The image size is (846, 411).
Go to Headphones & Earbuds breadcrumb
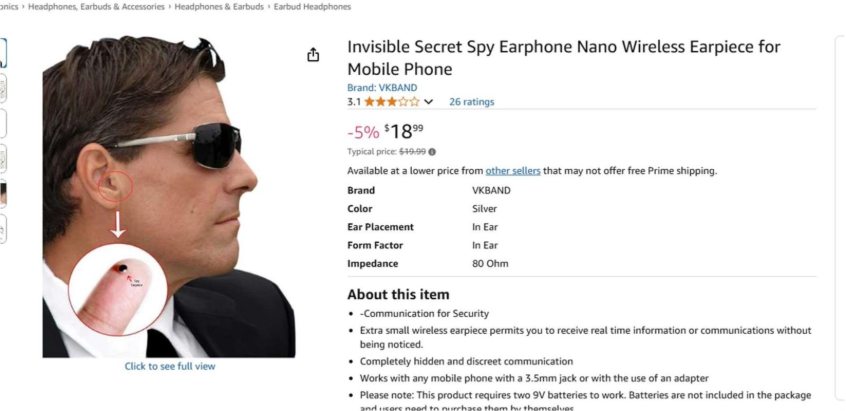coord(220,7)
